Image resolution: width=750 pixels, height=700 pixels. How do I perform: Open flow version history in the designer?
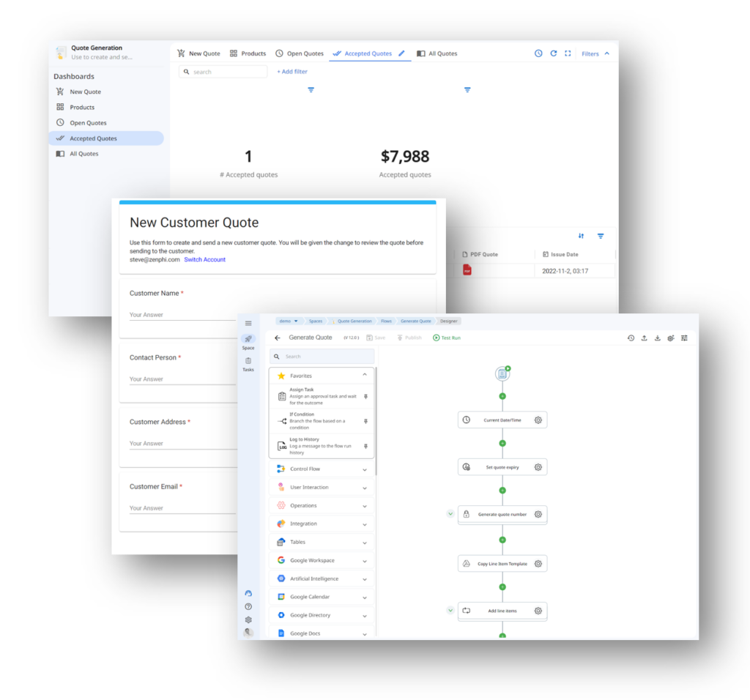click(631, 338)
